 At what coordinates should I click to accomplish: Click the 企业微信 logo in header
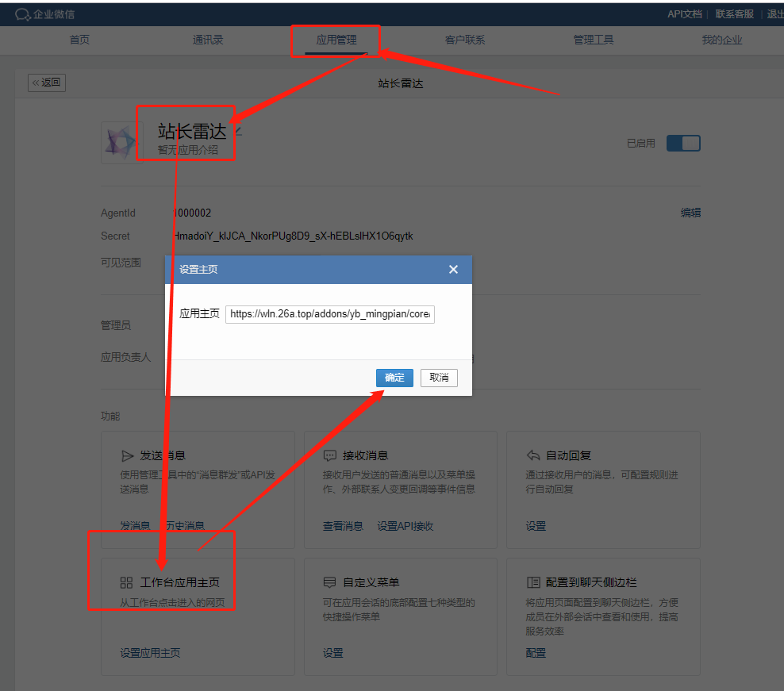pyautogui.click(x=44, y=14)
